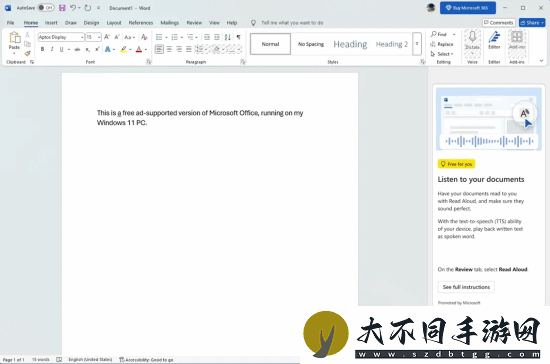Expand the numbering list dropdown arrow
The width and height of the screenshot is (550, 364).
pyautogui.click(x=182, y=37)
